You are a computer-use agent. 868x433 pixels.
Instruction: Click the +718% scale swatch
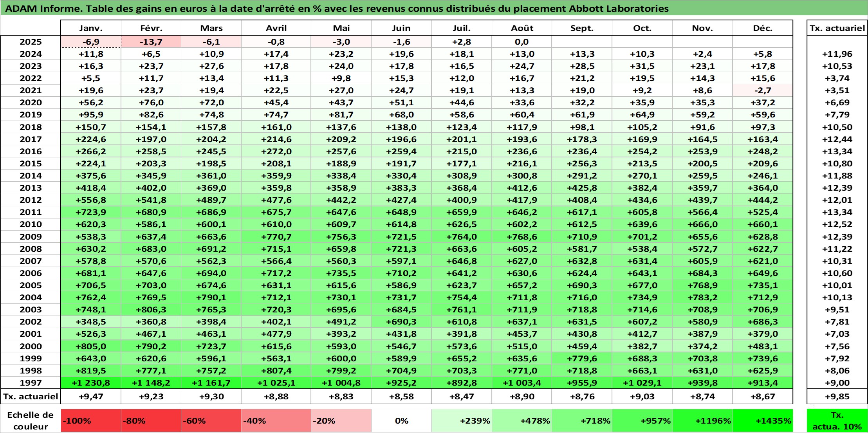tap(582, 420)
